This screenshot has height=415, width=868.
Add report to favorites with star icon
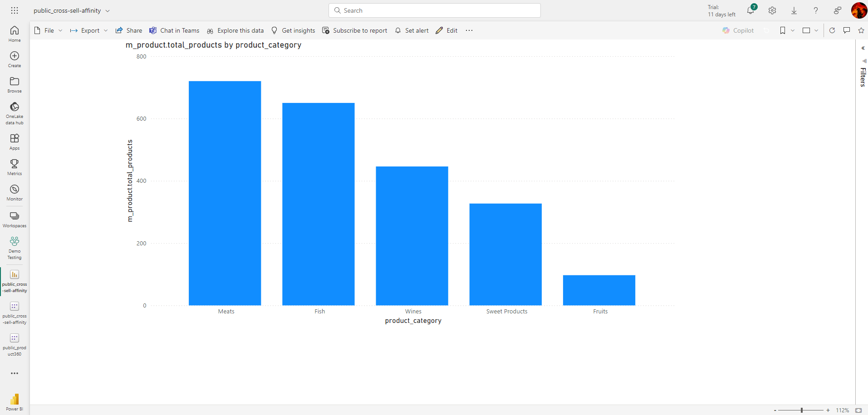[x=861, y=30]
